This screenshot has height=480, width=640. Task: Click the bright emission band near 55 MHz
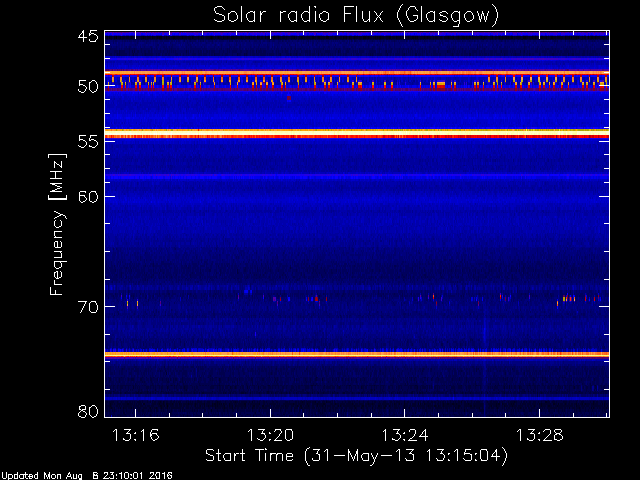click(x=357, y=134)
